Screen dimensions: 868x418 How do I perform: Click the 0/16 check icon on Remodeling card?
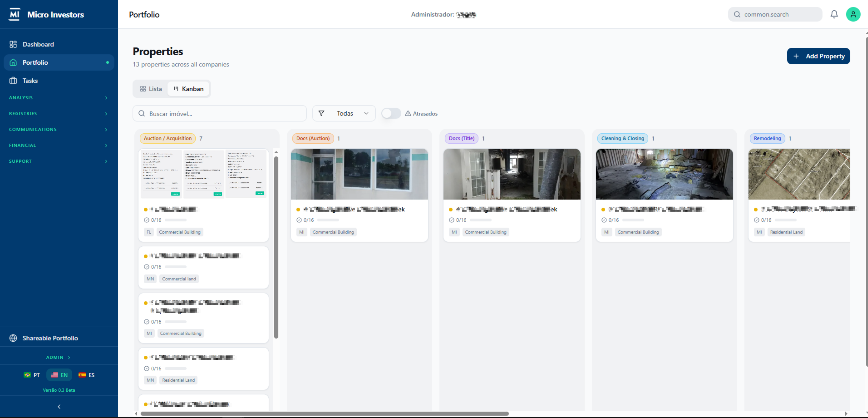pos(756,220)
